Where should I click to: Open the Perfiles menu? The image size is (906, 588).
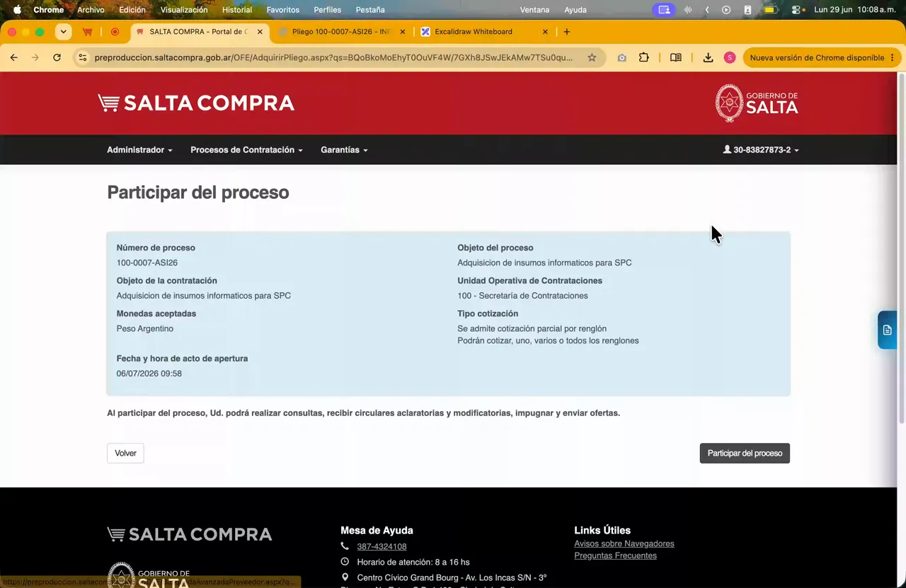327,10
